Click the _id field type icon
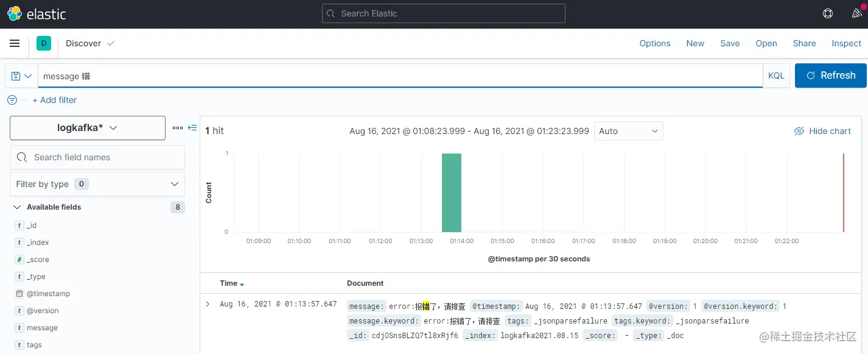 point(19,225)
